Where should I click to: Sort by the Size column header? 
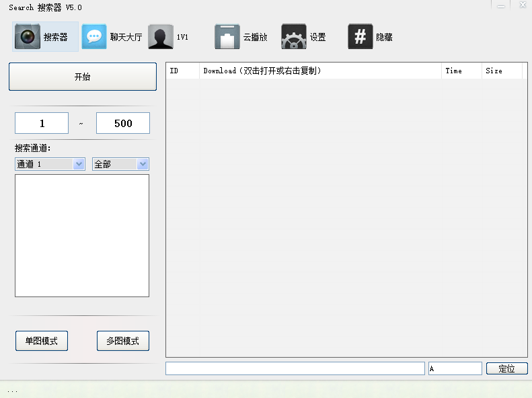[502, 71]
